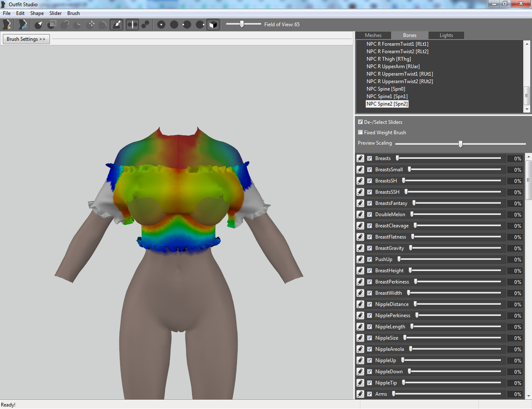Screen dimensions: 532x409
Task: Click the edit pencil icon beside Breasts slider
Action: tap(360, 158)
